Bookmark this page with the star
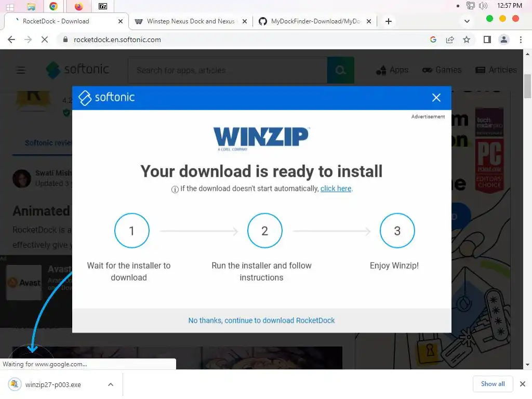The image size is (532, 399). [x=467, y=39]
